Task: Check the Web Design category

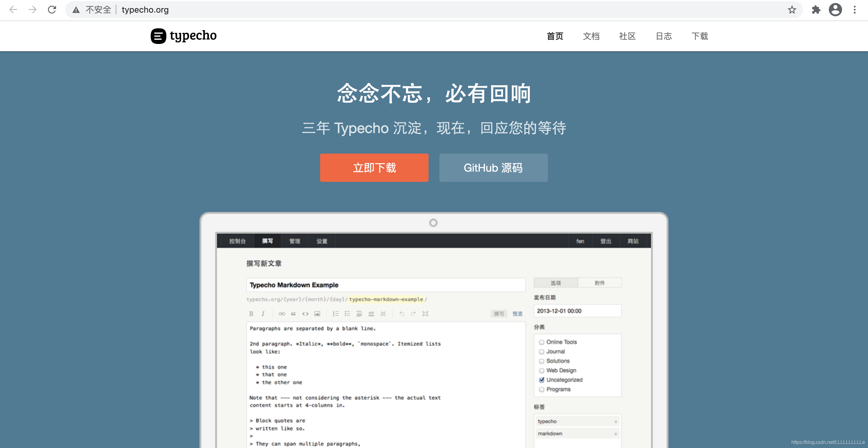Action: [x=542, y=371]
